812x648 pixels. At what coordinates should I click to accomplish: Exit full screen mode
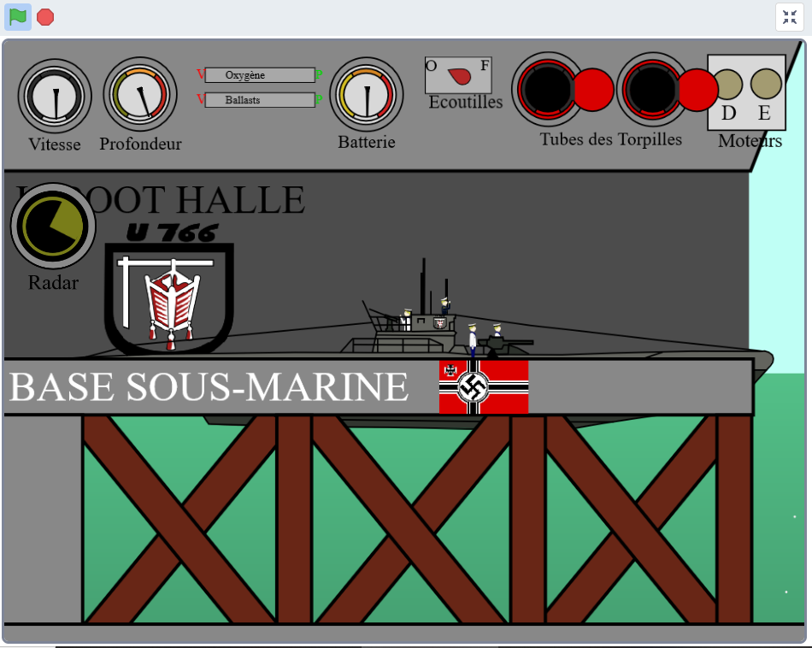(x=789, y=17)
